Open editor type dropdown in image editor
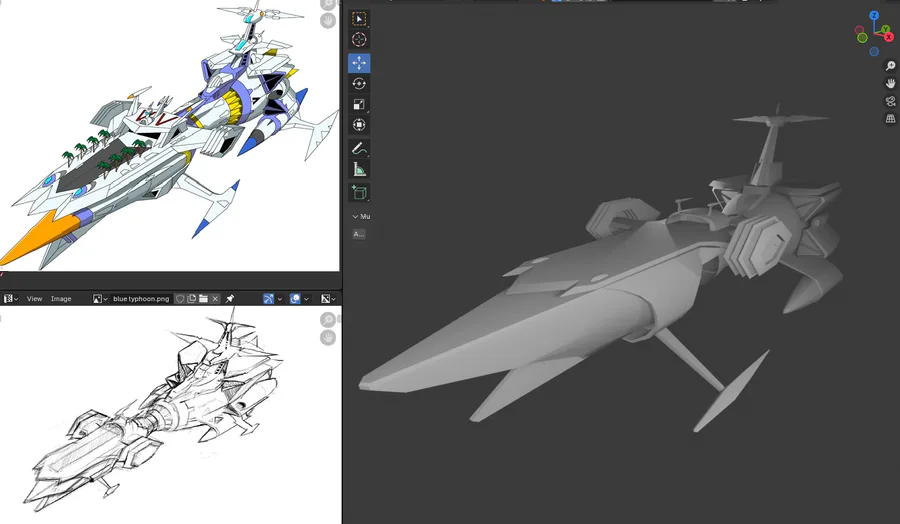Image resolution: width=900 pixels, height=524 pixels. click(11, 298)
